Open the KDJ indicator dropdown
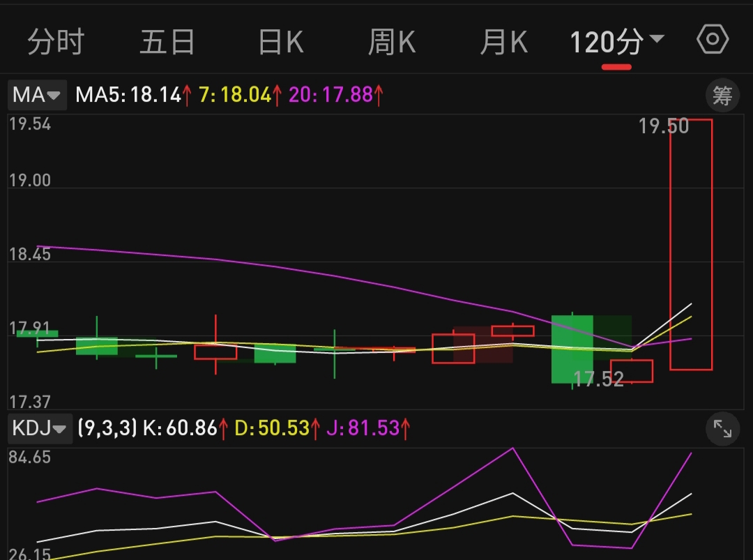The height and width of the screenshot is (560, 753). (40, 428)
